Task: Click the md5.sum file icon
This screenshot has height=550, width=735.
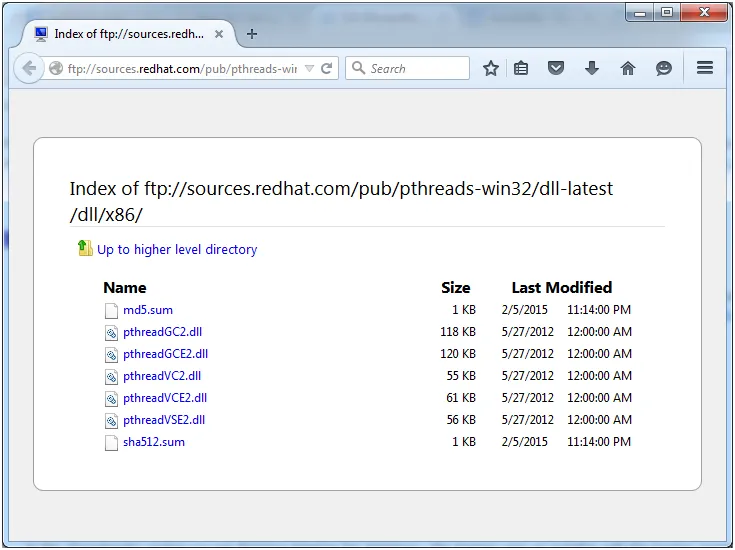Action: (111, 310)
